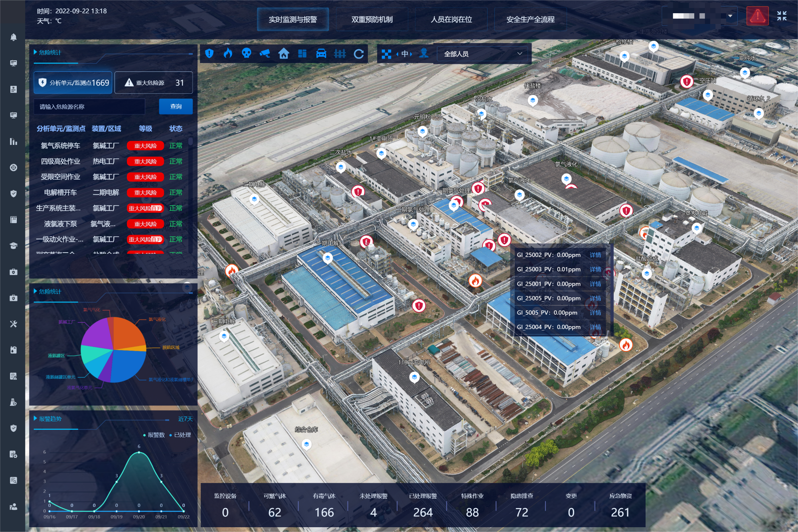Click the skull toxic gas icon

point(247,53)
